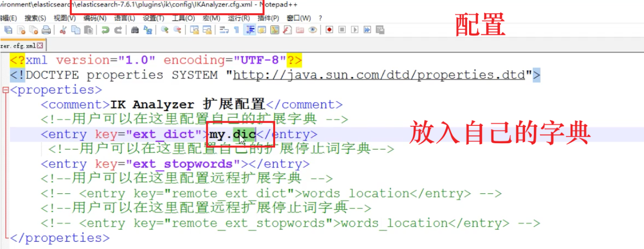644x249 pixels.
Task: Open the 宏(M) menu
Action: pos(211,18)
